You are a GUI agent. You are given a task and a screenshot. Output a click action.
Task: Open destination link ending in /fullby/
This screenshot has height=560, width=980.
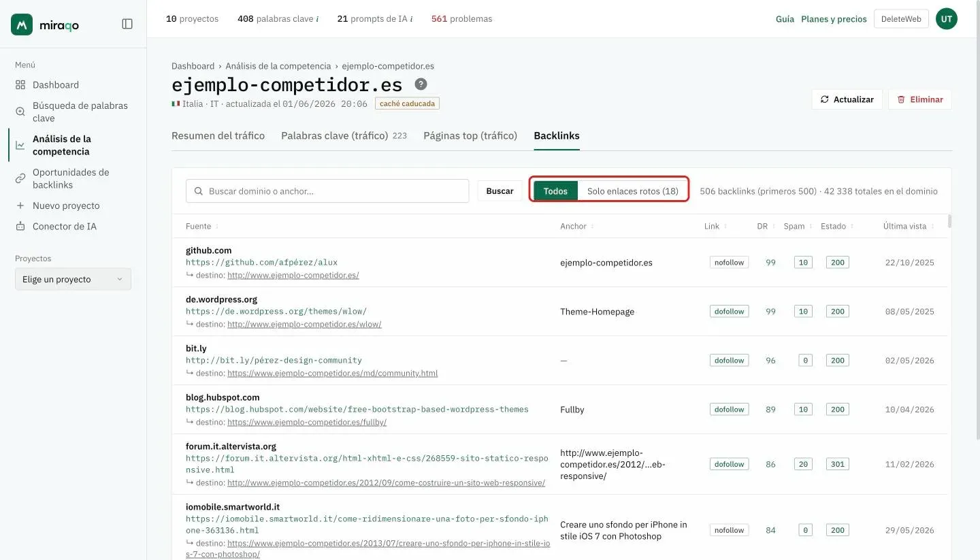pos(307,423)
